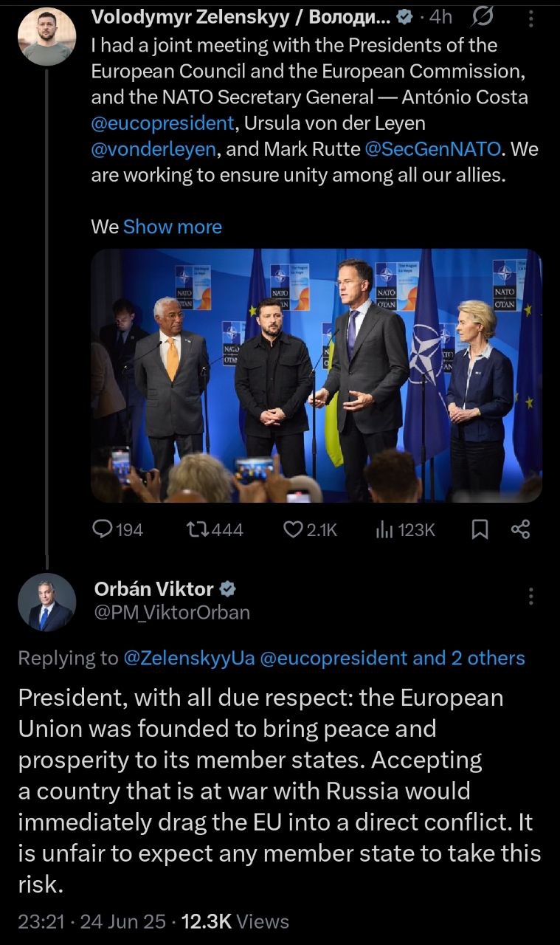560x945 pixels.
Task: Like Zelenskyy's post with the heart icon
Action: [x=294, y=529]
